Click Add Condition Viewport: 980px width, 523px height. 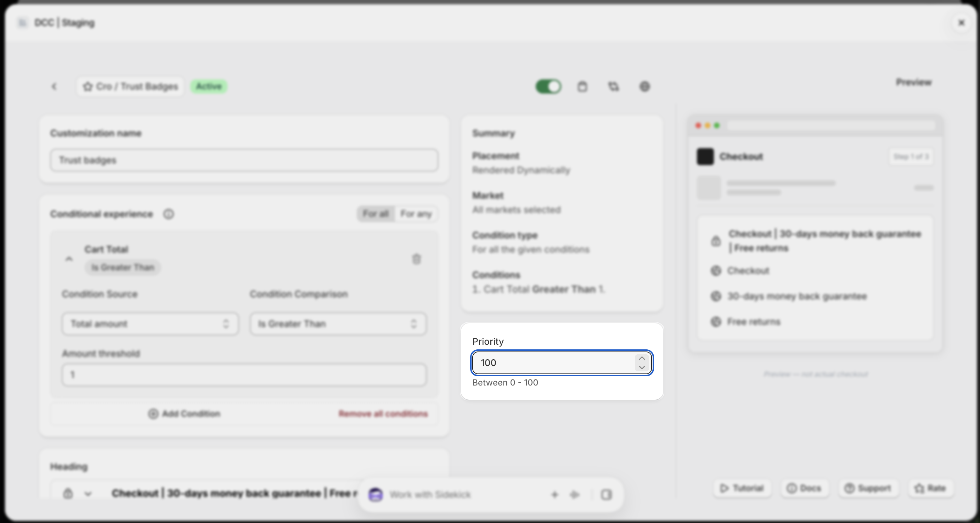coord(184,414)
